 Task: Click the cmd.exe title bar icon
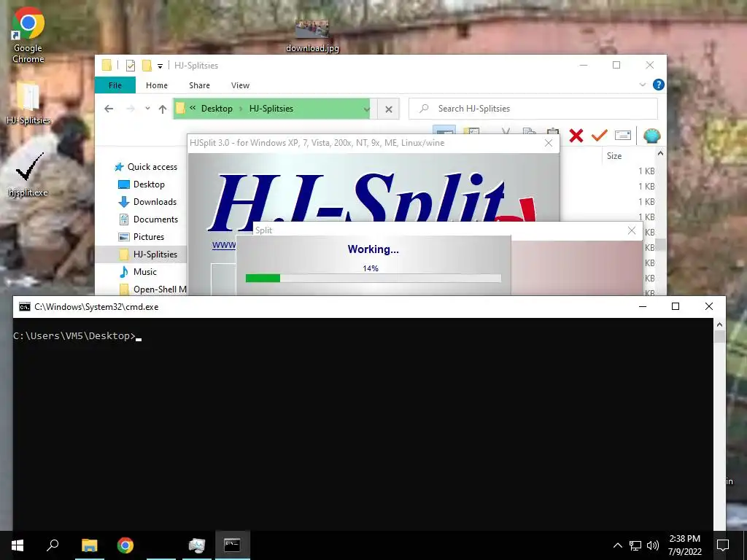point(24,307)
